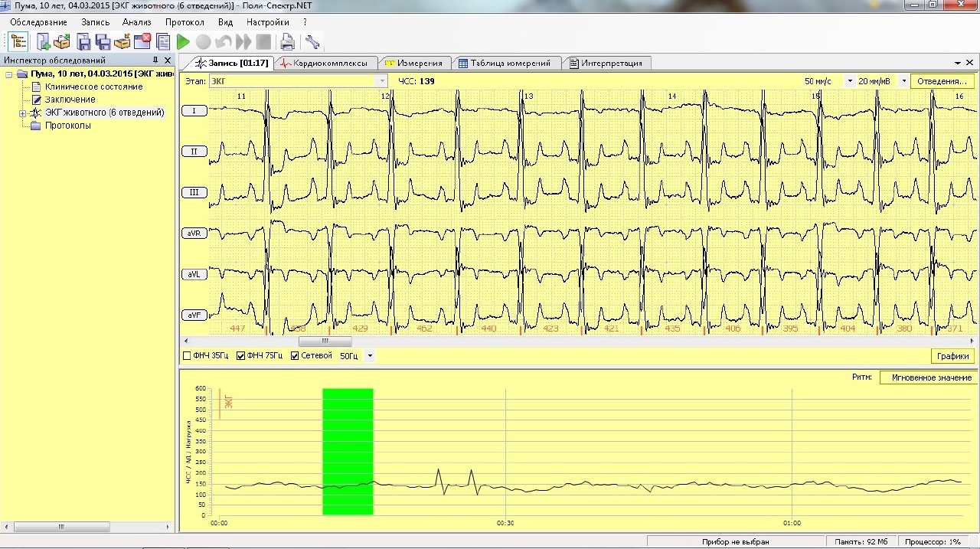980x549 pixels.
Task: Click the Отведения... button
Action: coord(942,81)
